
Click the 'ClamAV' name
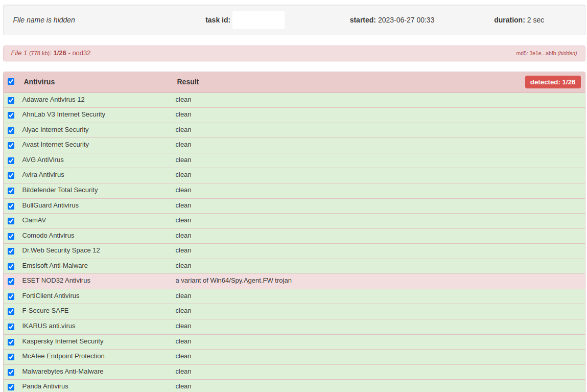34,220
